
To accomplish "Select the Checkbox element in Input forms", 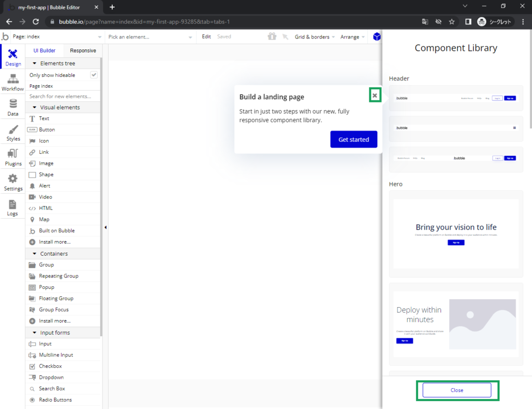I will (49, 366).
